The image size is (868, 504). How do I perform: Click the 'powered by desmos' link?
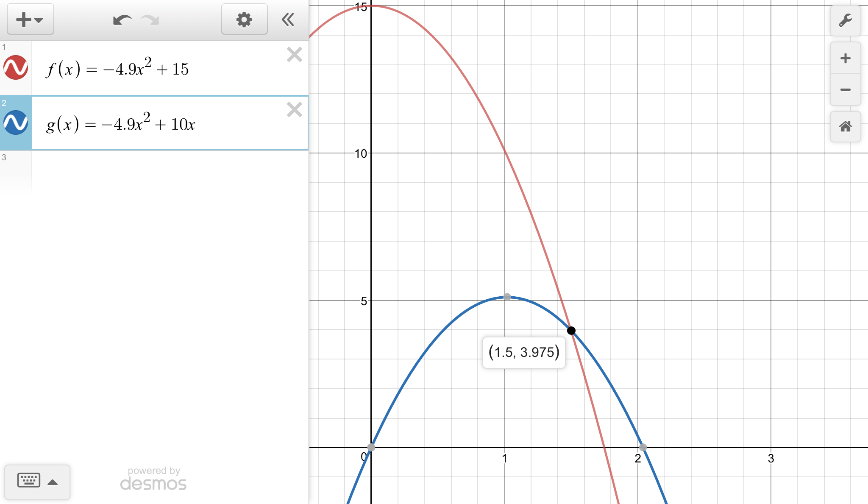click(x=153, y=479)
